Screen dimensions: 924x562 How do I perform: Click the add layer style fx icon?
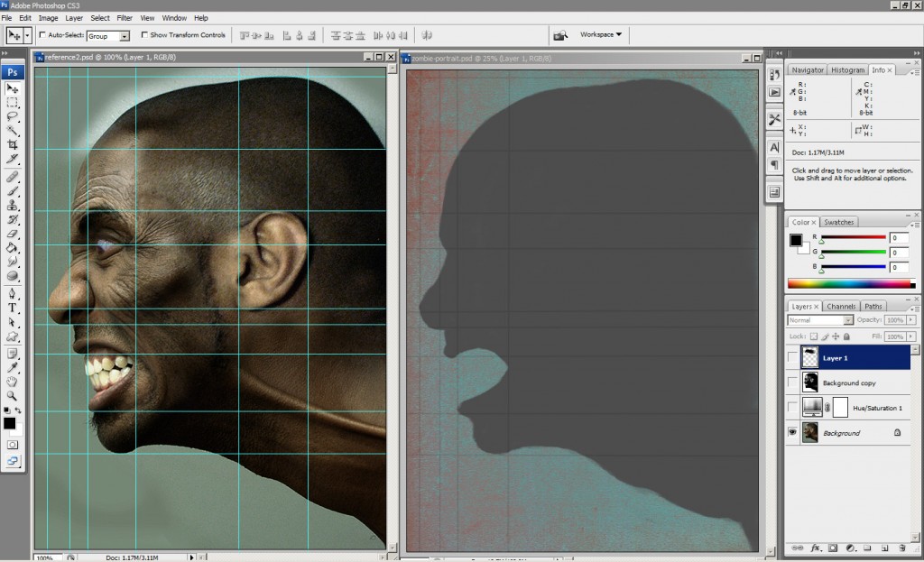[815, 548]
